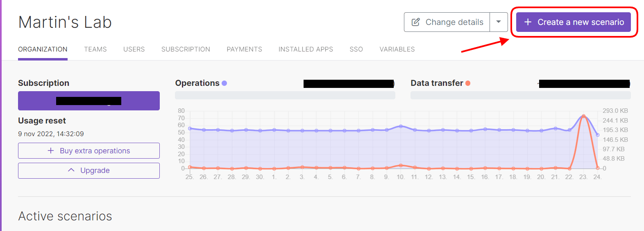Screen dimensions: 644x231
Task: Open the Users tab
Action: pos(134,49)
